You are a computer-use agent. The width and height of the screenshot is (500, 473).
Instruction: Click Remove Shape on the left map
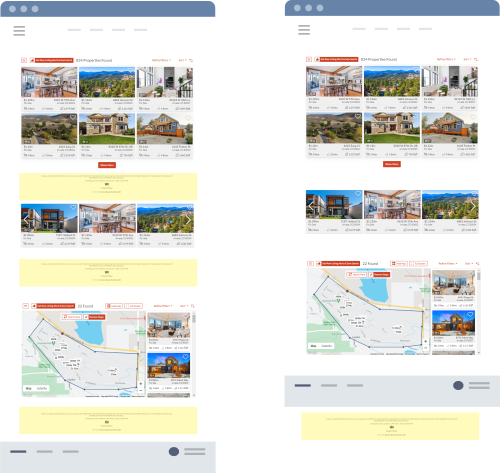click(94, 317)
